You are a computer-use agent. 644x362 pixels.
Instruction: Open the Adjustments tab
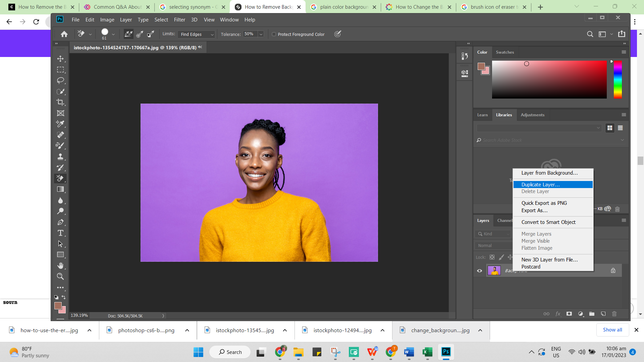click(533, 115)
